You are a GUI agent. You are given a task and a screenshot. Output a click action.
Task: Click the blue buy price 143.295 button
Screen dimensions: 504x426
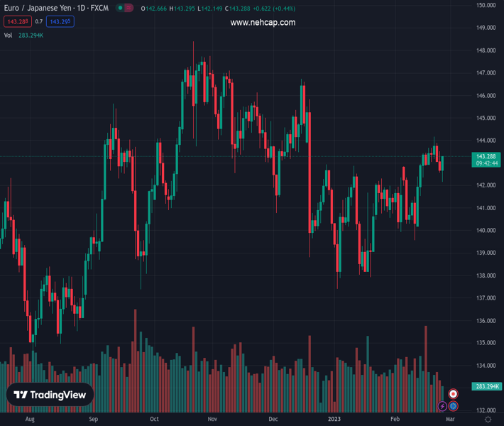point(60,22)
